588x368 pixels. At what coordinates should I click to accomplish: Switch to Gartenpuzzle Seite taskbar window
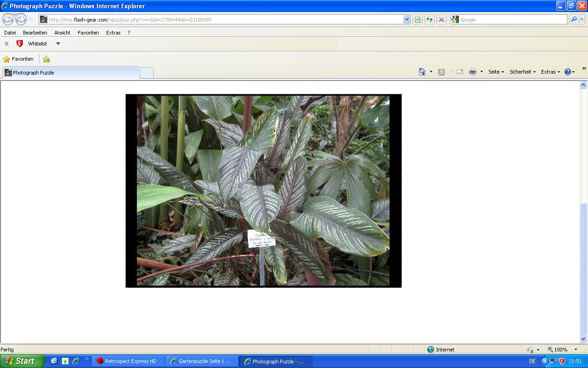click(x=202, y=361)
